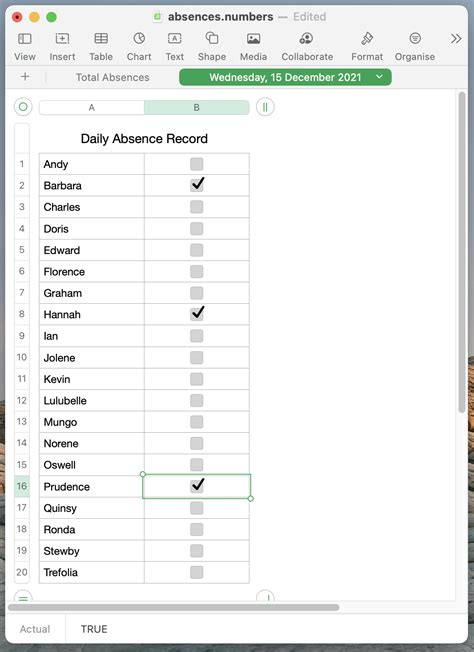Screen dimensions: 474x652
Task: Open the Format inspector
Action: tap(367, 38)
